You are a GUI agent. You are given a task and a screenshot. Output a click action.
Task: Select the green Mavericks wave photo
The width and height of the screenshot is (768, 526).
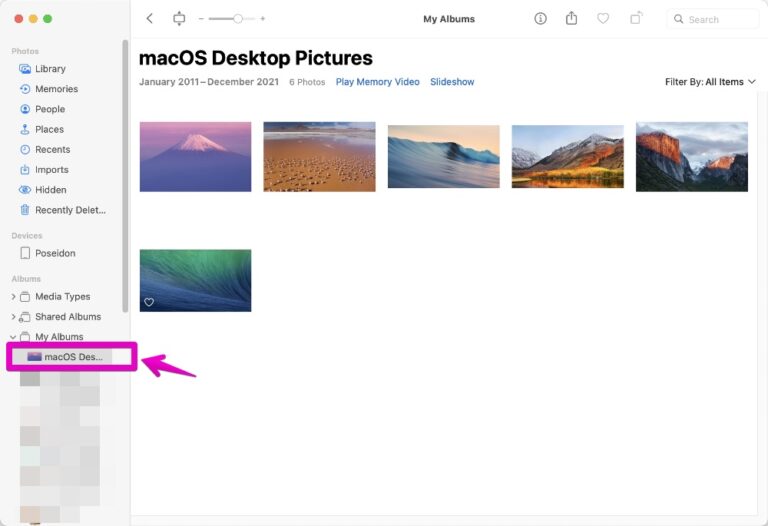(195, 281)
